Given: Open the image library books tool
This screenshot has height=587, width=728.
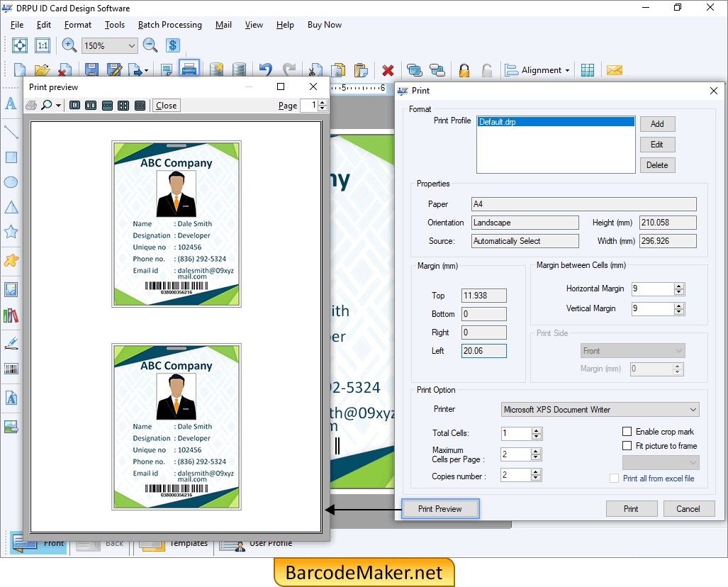Looking at the screenshot, I should (11, 315).
